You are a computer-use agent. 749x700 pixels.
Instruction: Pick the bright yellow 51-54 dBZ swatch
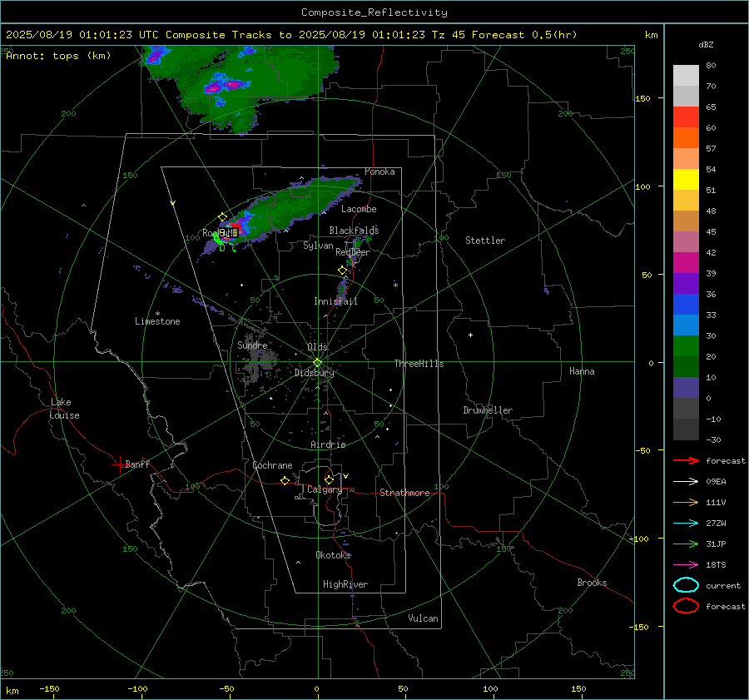point(686,180)
